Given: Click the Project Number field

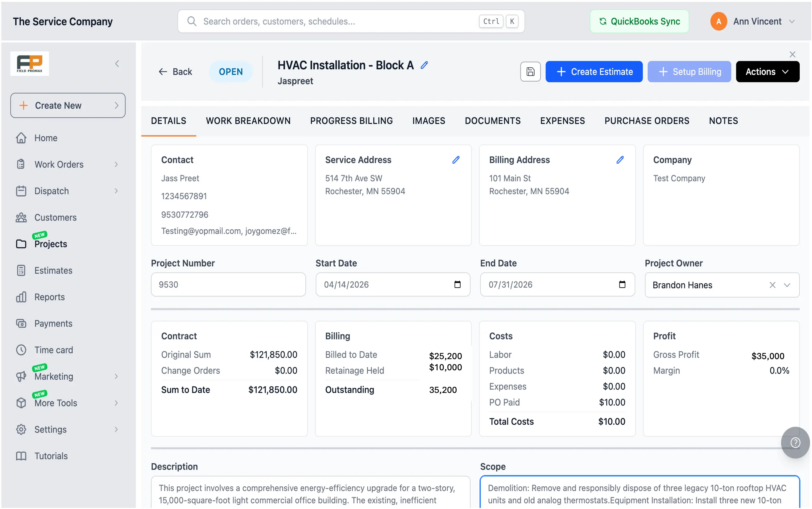Looking at the screenshot, I should [x=228, y=284].
